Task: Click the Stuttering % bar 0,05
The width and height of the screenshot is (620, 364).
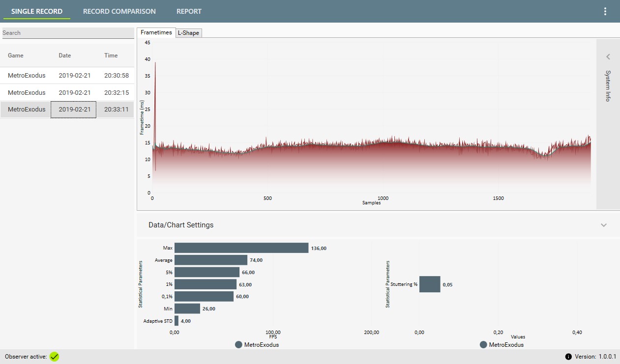Action: (430, 284)
